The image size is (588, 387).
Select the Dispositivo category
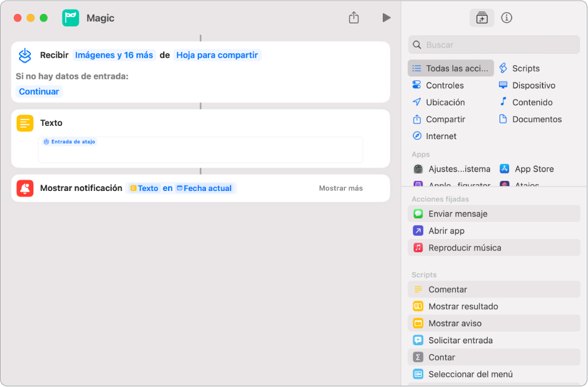[527, 85]
